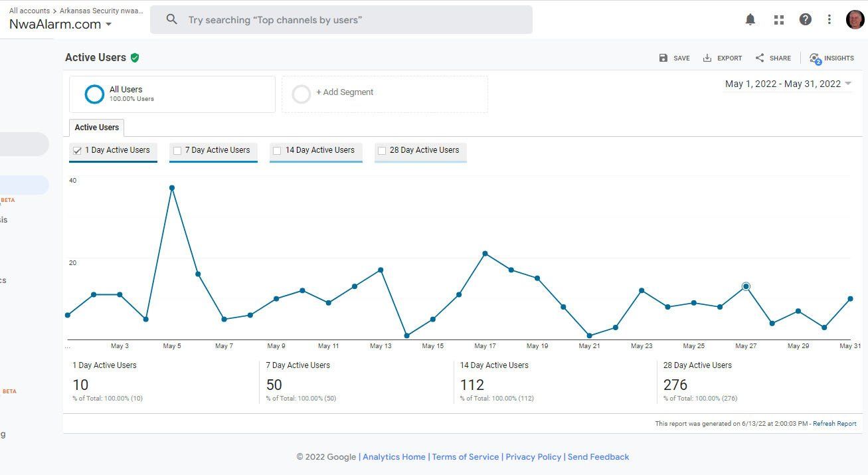Click the green verified shield icon
This screenshot has height=475, width=868.
[135, 58]
